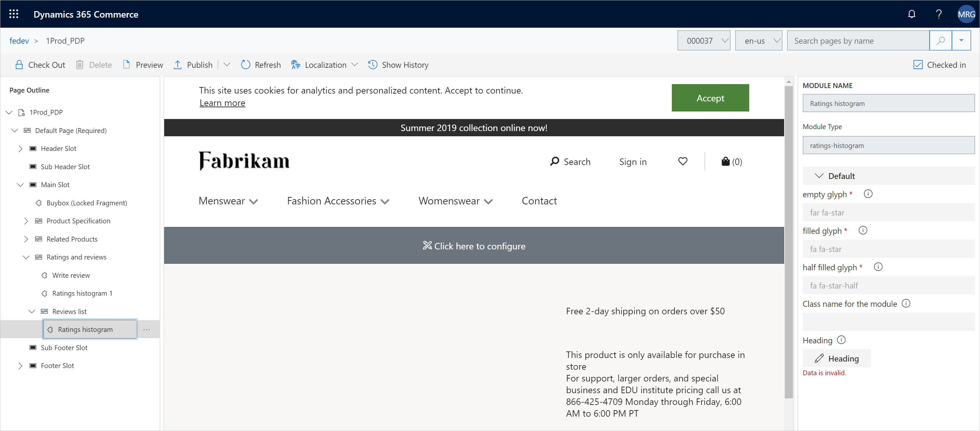Click the Localization icon in toolbar
Viewport: 980px width, 431px height.
pyautogui.click(x=295, y=65)
